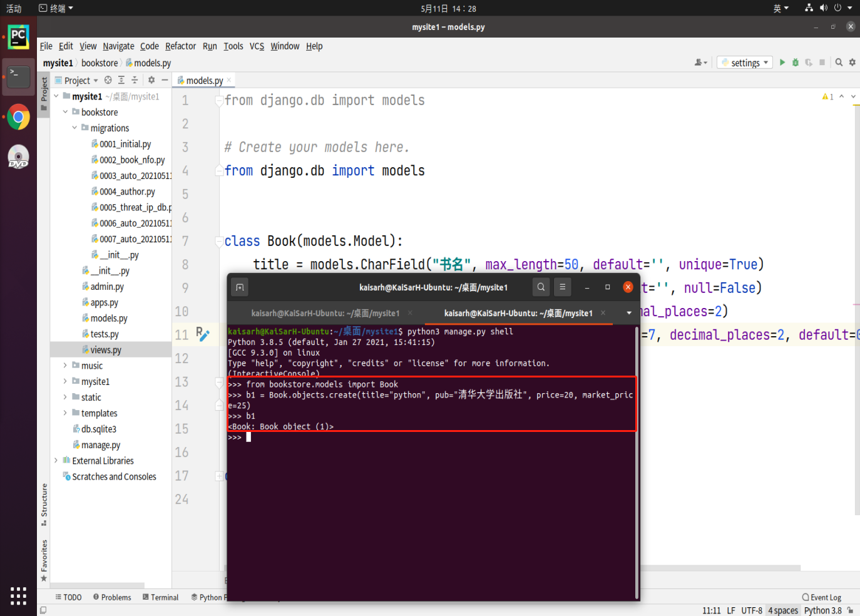The width and height of the screenshot is (860, 616).
Task: Open IDE settings gear icon in toolbar
Action: pos(852,63)
